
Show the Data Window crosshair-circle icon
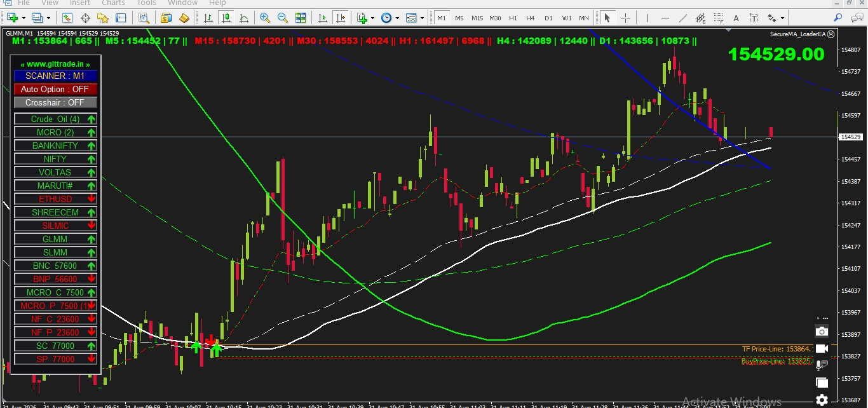tap(85, 18)
